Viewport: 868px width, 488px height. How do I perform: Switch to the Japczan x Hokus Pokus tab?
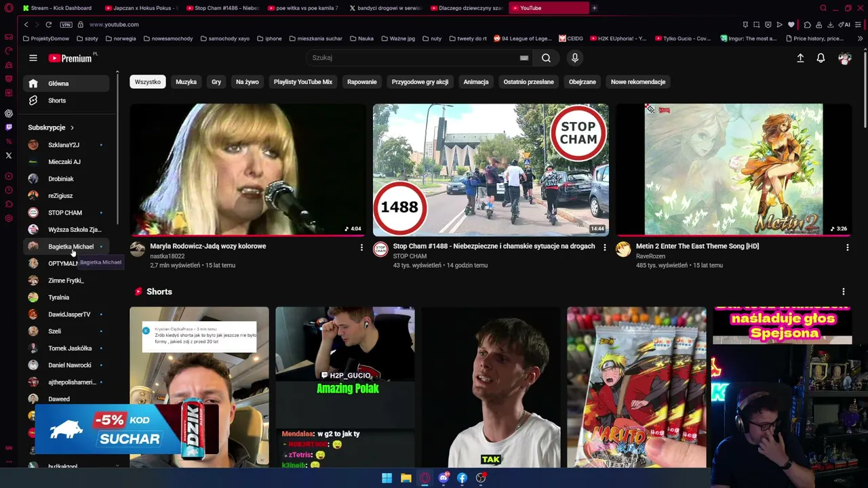click(x=141, y=8)
